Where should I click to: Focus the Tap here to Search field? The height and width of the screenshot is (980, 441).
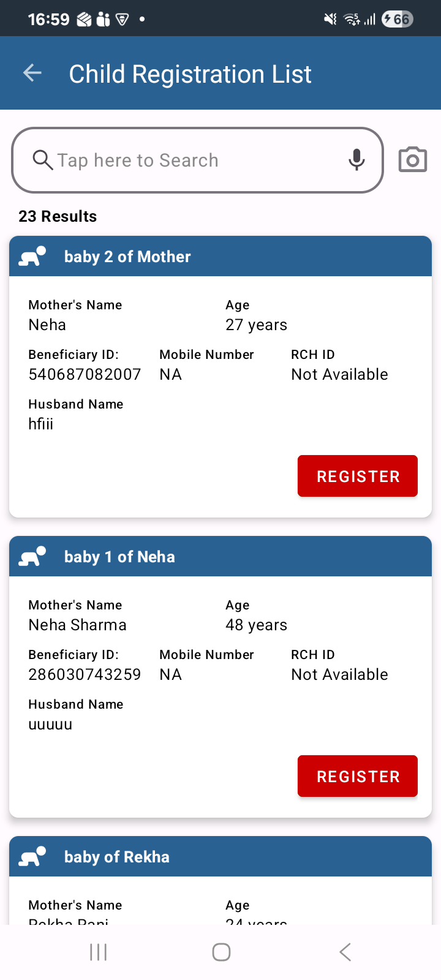[197, 160]
